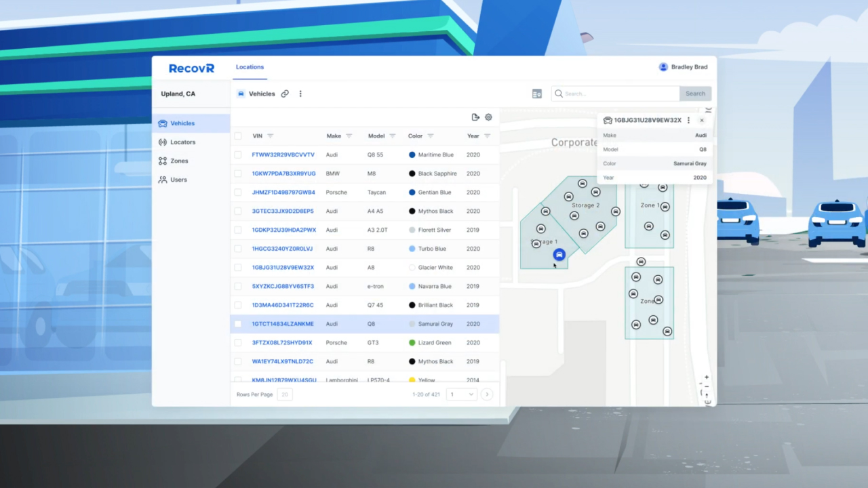Select Vehicles in the sidebar
This screenshot has height=488, width=868.
pyautogui.click(x=191, y=123)
